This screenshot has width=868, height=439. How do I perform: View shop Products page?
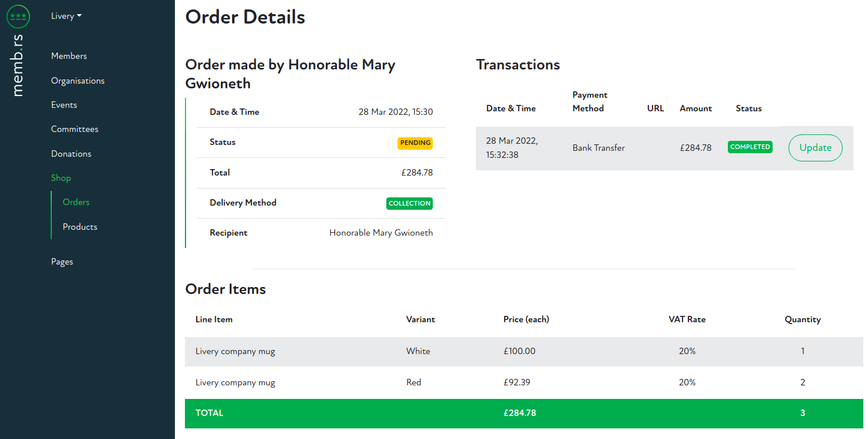click(80, 227)
